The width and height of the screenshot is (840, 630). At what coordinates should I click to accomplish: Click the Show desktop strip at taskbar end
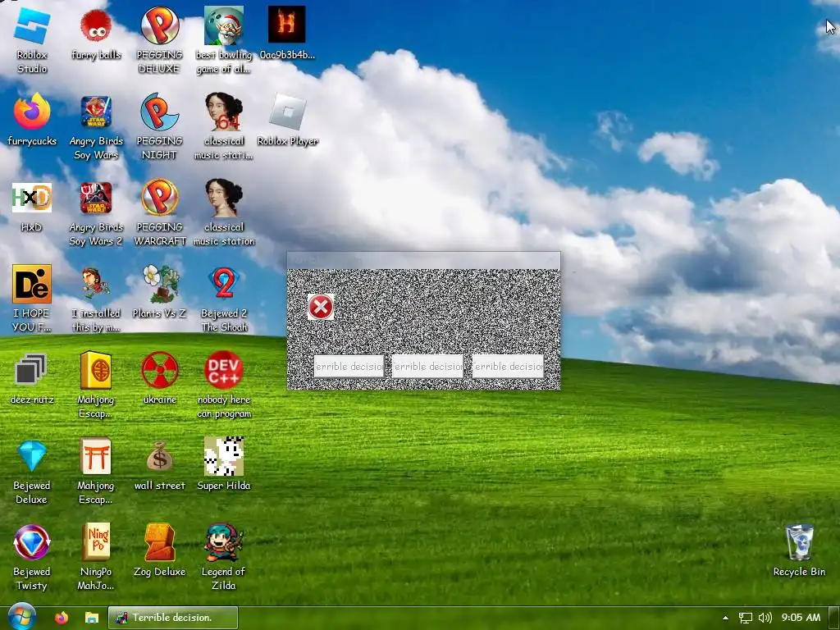[834, 618]
